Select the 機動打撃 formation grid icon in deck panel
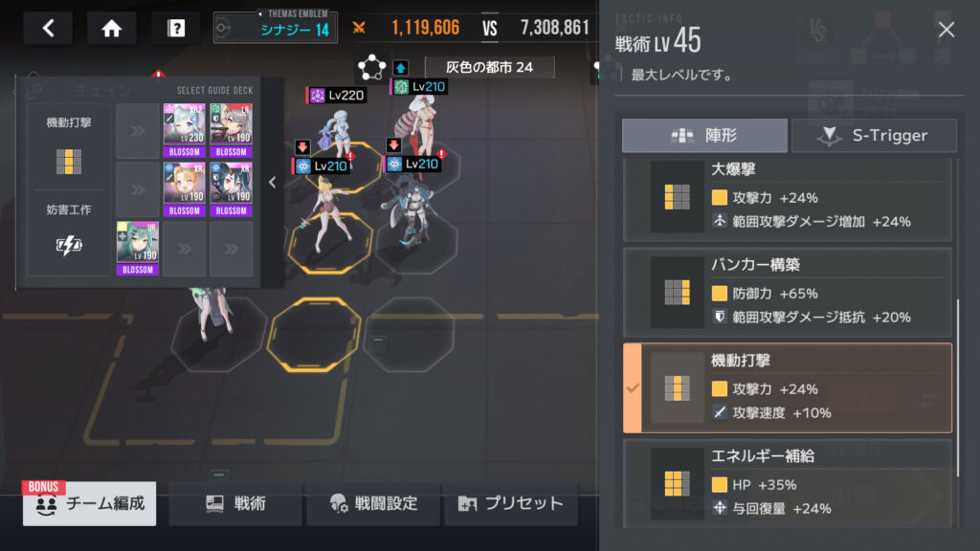Image resolution: width=980 pixels, height=551 pixels. 69,162
